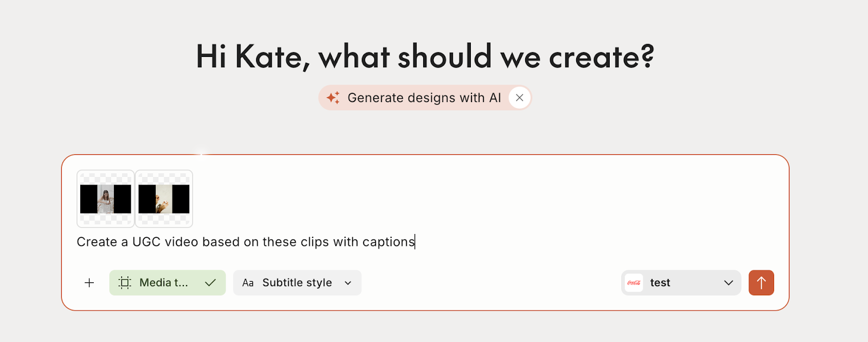Viewport: 868px width, 342px height.
Task: Click the plus icon to add attachments
Action: click(90, 283)
